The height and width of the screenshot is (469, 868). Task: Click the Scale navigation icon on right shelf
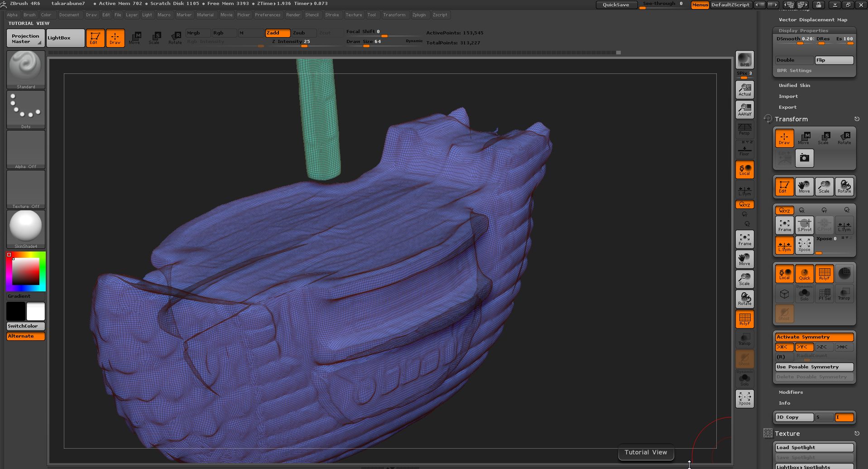coord(744,279)
